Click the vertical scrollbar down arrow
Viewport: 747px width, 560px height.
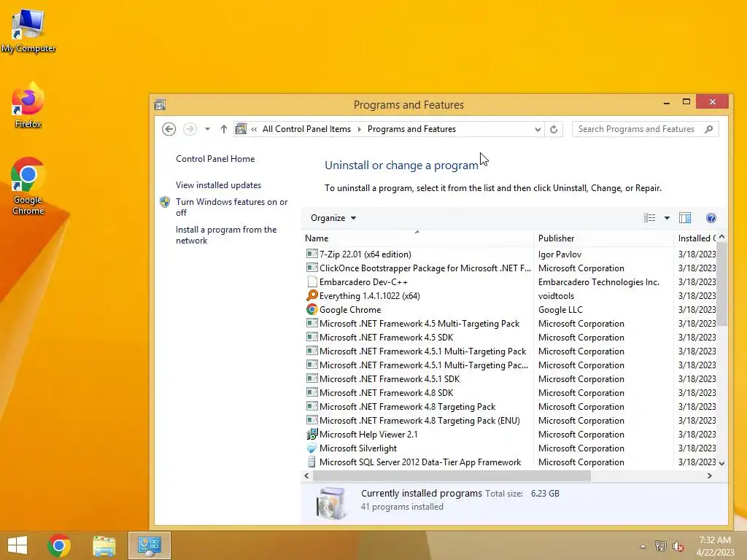721,463
